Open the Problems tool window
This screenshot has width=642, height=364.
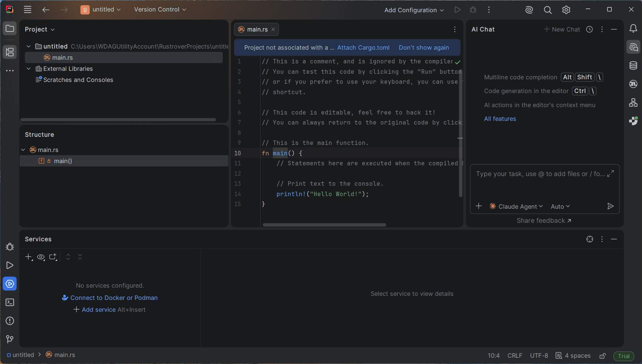[10, 321]
